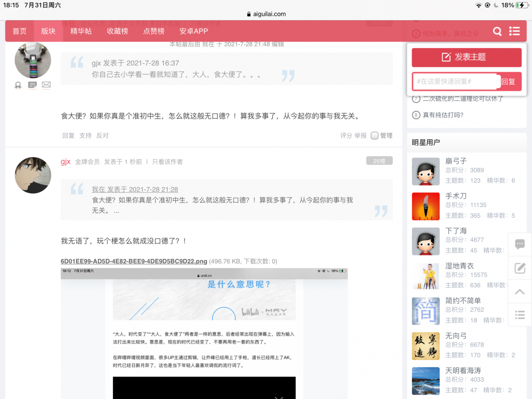Open the list menu icon in red navbar
Viewport: 532px width, 399px height.
point(514,31)
